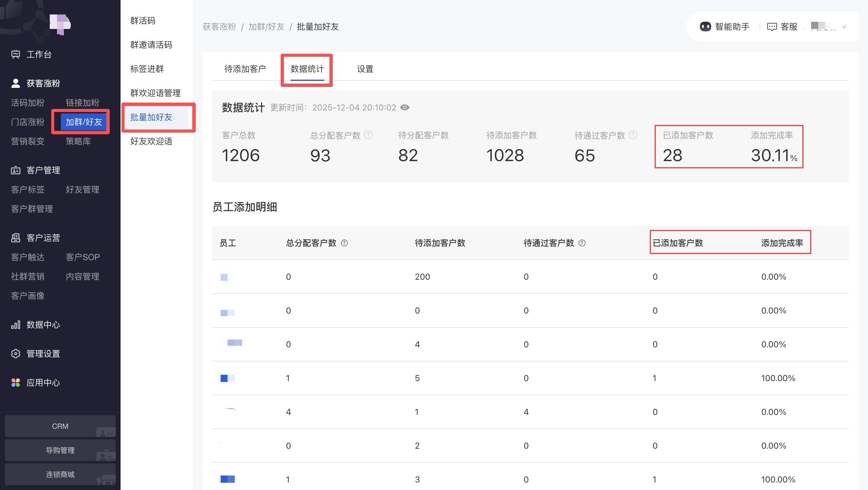Select 群活码 submenu item
868x490 pixels.
point(143,21)
